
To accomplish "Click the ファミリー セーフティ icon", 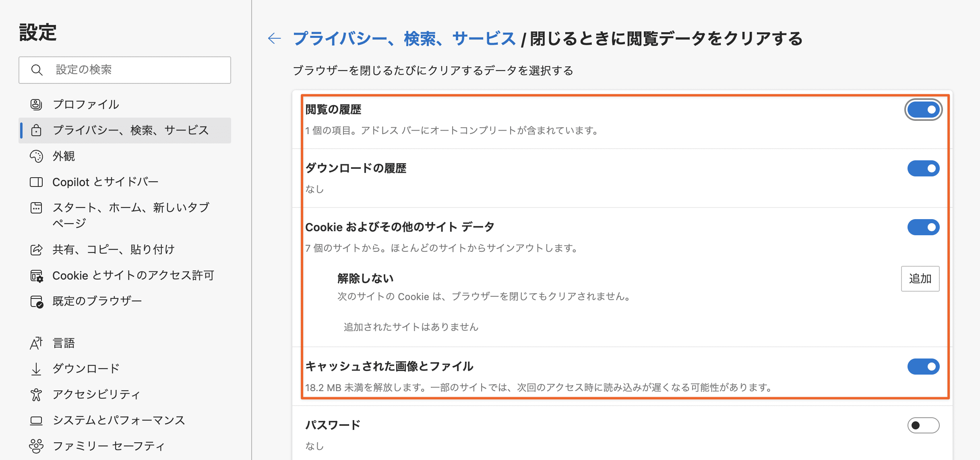I will click(x=37, y=446).
